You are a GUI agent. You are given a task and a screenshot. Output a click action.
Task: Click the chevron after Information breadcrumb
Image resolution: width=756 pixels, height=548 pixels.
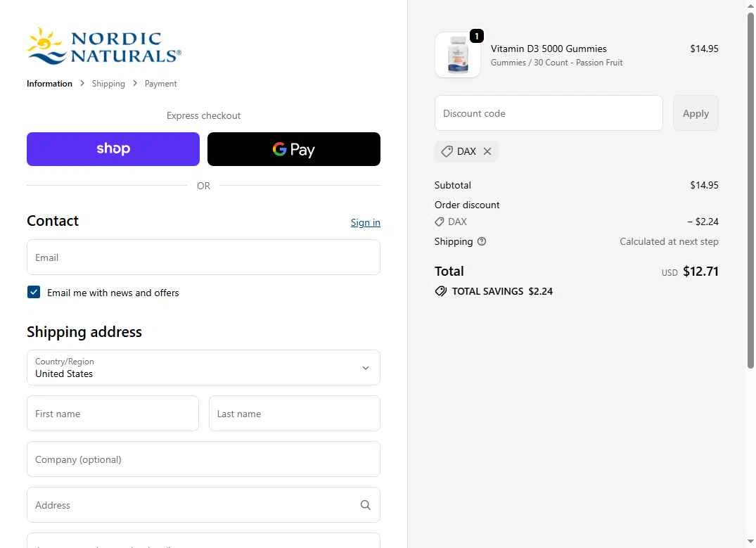[82, 84]
